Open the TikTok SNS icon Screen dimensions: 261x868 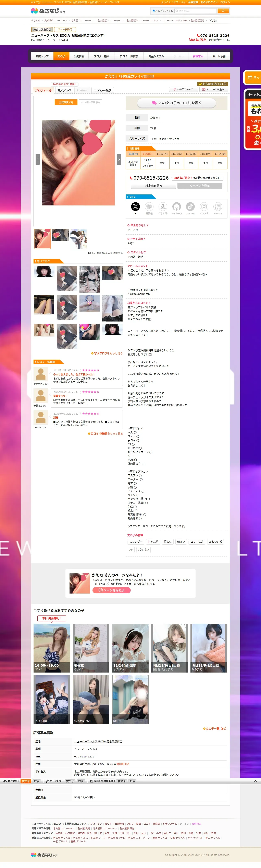190,206
